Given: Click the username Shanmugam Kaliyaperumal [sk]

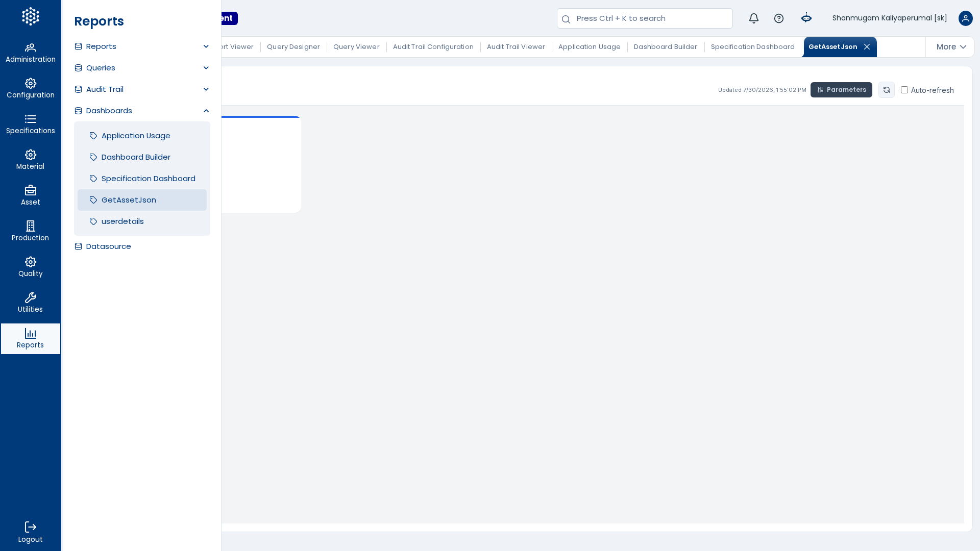Looking at the screenshot, I should click(890, 18).
